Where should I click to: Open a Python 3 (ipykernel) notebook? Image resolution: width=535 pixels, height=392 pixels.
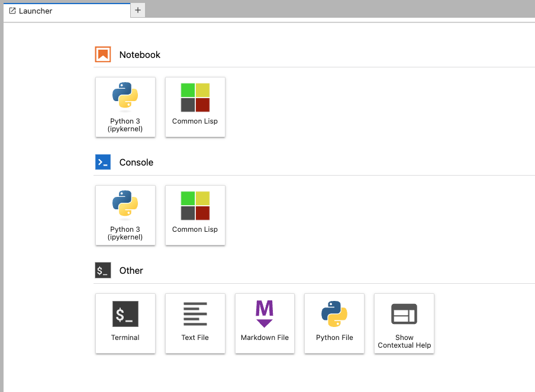pyautogui.click(x=125, y=107)
